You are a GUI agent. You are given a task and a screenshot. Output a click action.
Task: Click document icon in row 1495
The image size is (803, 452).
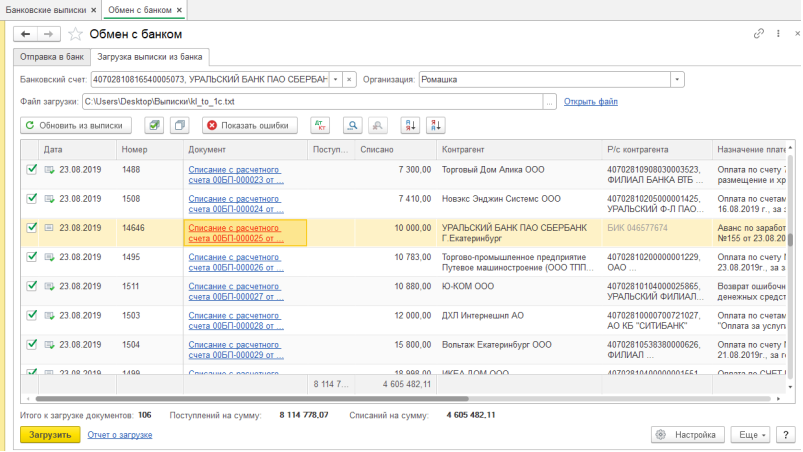[x=49, y=257]
